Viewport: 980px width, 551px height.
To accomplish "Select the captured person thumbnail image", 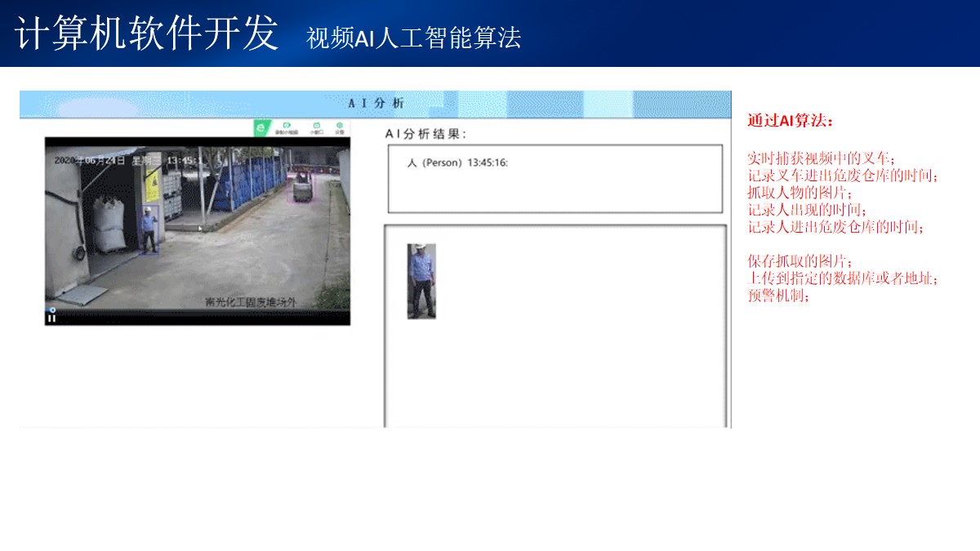I will pyautogui.click(x=421, y=281).
